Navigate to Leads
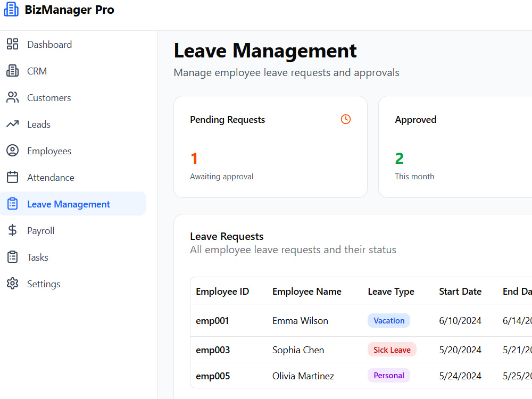Screen dimensions: 532x399 73,124
